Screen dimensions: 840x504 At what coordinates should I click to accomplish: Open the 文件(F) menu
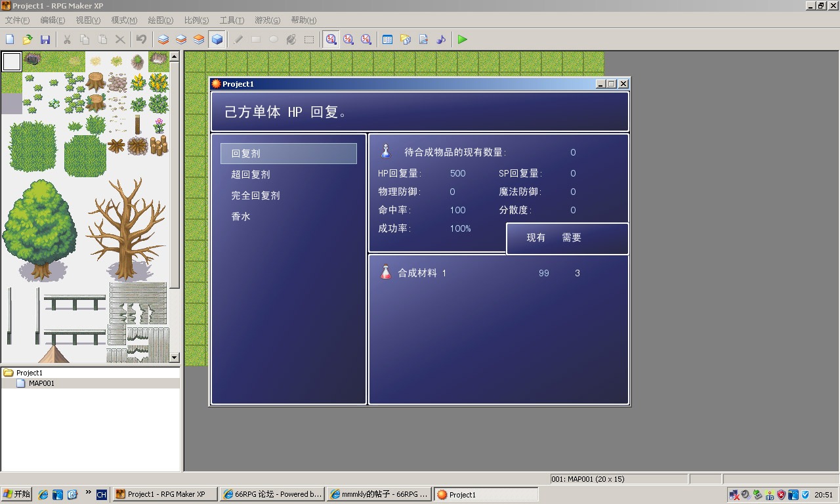click(x=17, y=20)
